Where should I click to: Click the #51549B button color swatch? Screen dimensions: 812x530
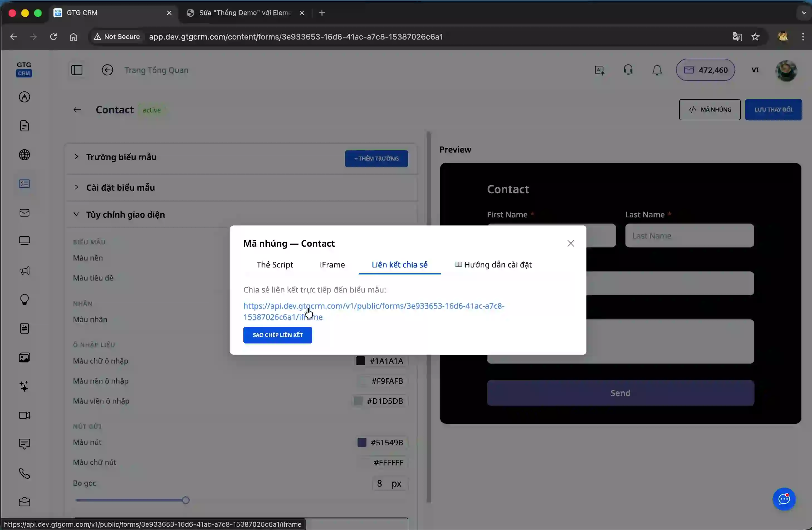click(362, 442)
